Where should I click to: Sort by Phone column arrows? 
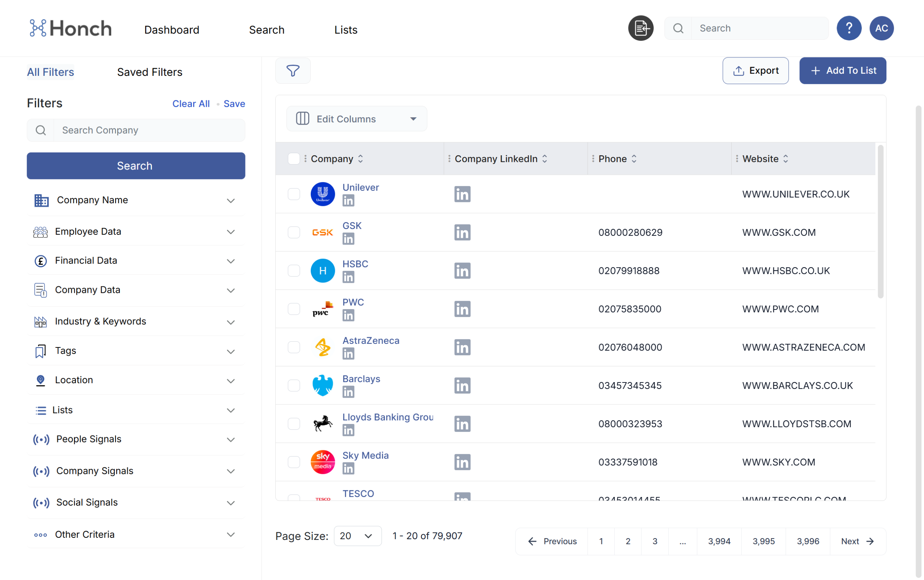pos(634,159)
